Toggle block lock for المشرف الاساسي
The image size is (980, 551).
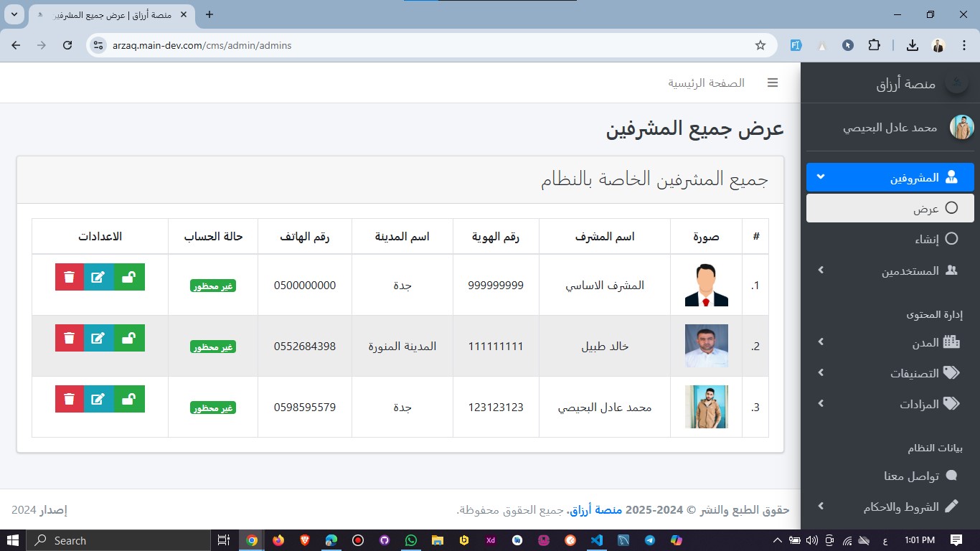(129, 277)
